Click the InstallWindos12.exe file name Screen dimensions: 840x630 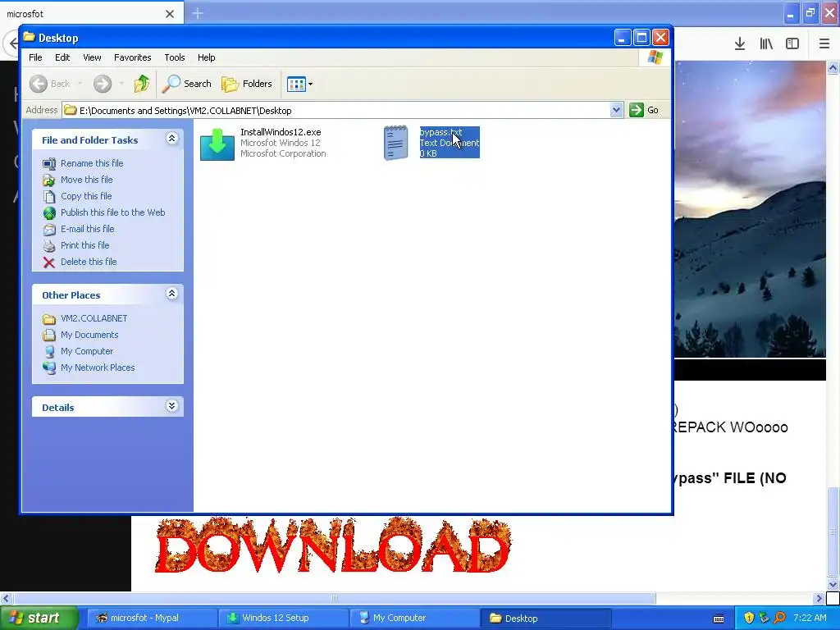[281, 132]
